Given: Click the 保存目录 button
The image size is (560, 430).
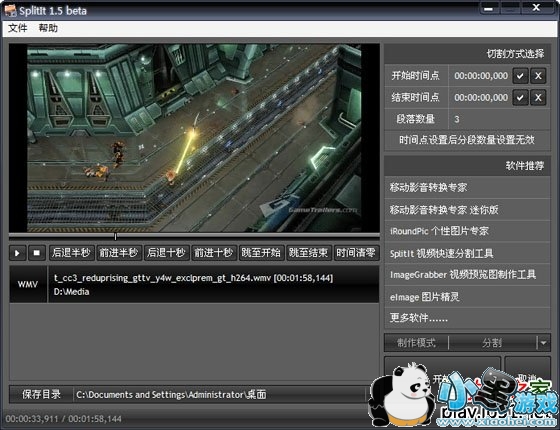Looking at the screenshot, I should click(41, 395).
